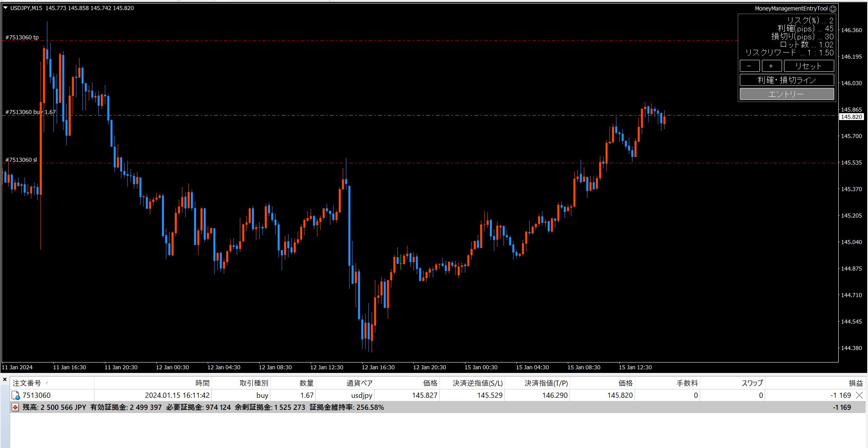Select the #7513060 tp line label
Screen dimensions: 868x448
[x=22, y=37]
